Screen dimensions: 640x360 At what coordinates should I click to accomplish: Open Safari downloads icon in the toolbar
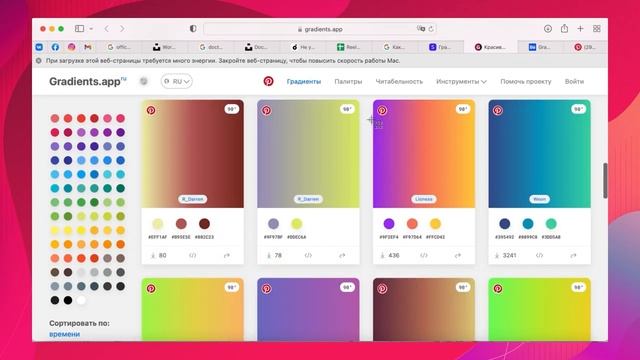(548, 29)
